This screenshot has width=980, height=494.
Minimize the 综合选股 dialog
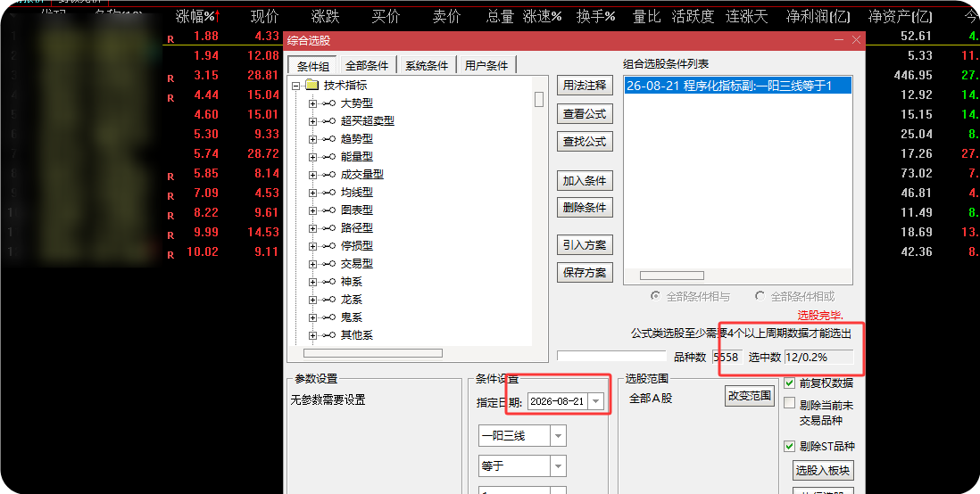(x=839, y=40)
